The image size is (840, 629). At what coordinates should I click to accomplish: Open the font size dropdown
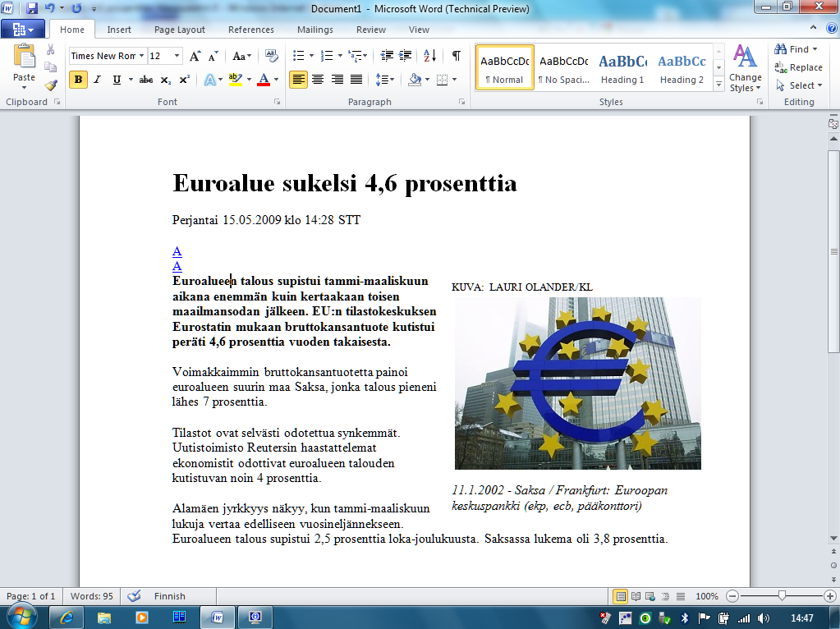pyautogui.click(x=177, y=56)
